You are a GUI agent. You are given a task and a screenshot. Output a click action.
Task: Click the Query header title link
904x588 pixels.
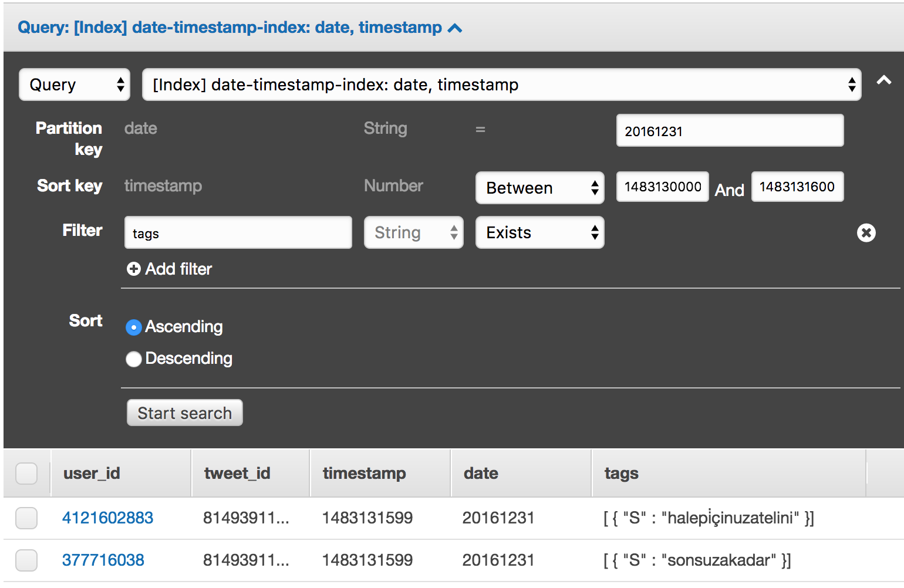coord(230,28)
